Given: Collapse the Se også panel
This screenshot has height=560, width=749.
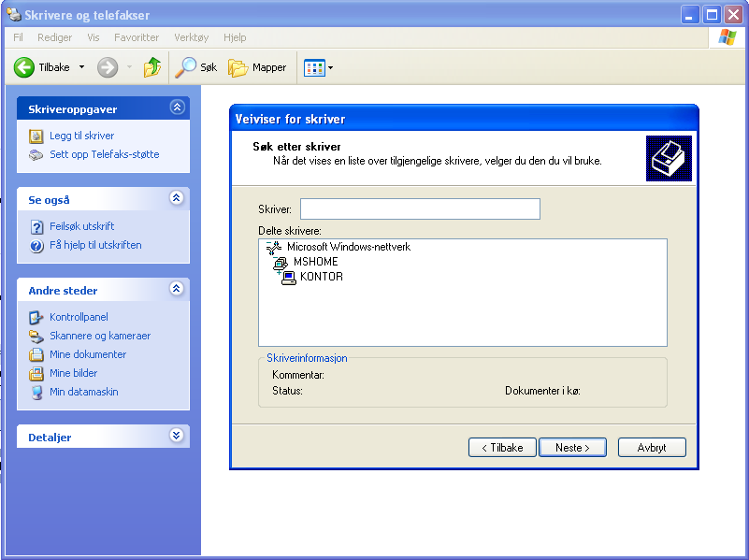Looking at the screenshot, I should coord(177,197).
